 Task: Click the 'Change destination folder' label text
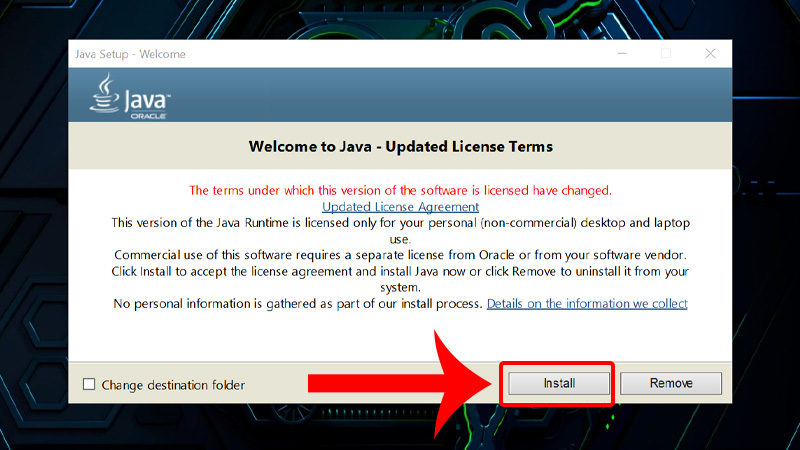(173, 385)
